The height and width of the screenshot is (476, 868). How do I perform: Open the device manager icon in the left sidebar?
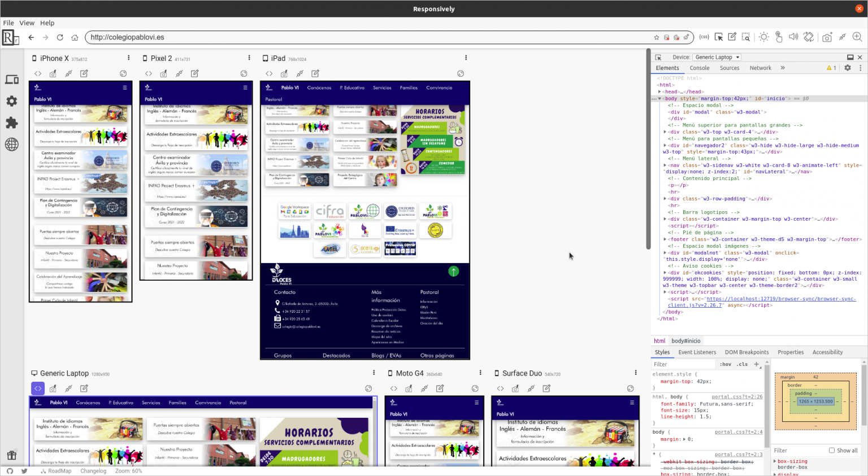point(11,80)
